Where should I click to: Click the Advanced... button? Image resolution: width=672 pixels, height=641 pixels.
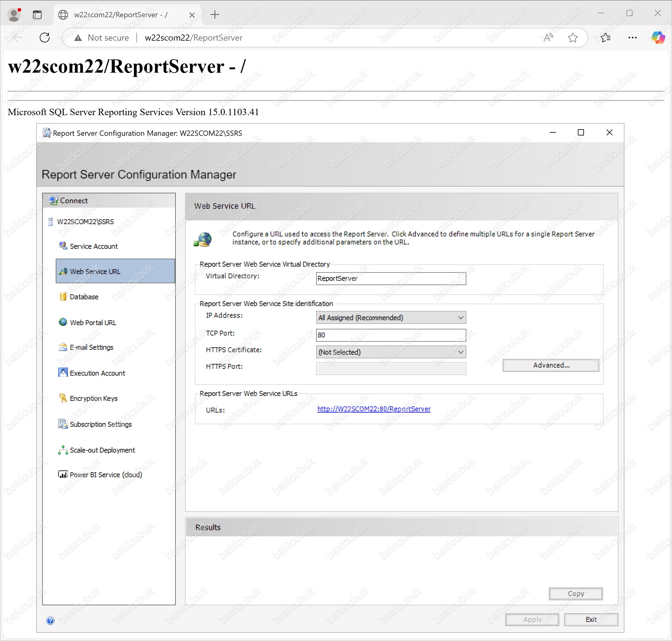tap(551, 365)
